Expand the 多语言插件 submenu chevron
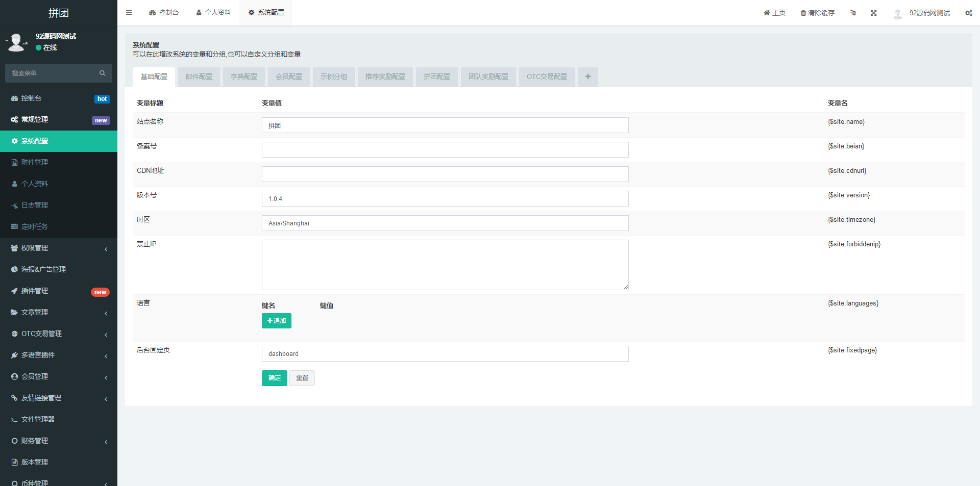This screenshot has width=980, height=486. click(x=106, y=356)
